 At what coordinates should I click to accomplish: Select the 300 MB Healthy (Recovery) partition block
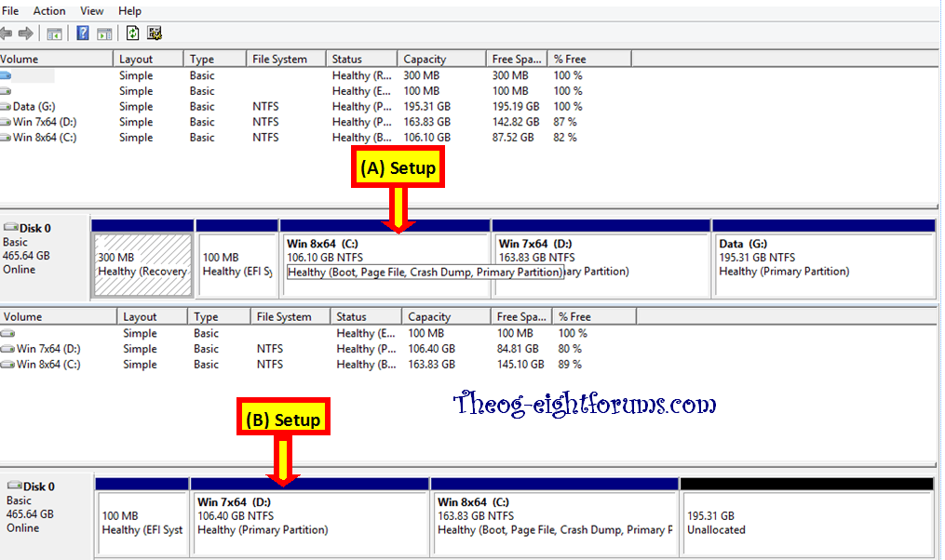click(142, 264)
